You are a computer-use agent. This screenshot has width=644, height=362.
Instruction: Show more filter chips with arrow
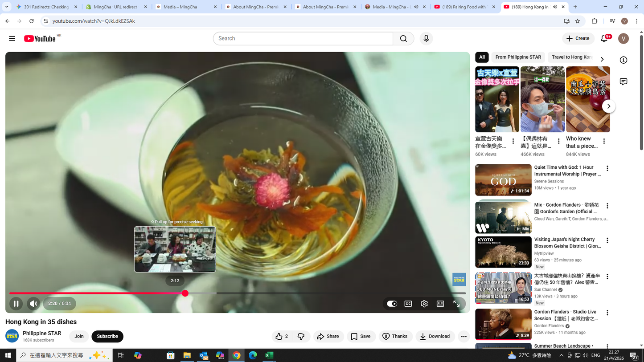pyautogui.click(x=602, y=59)
